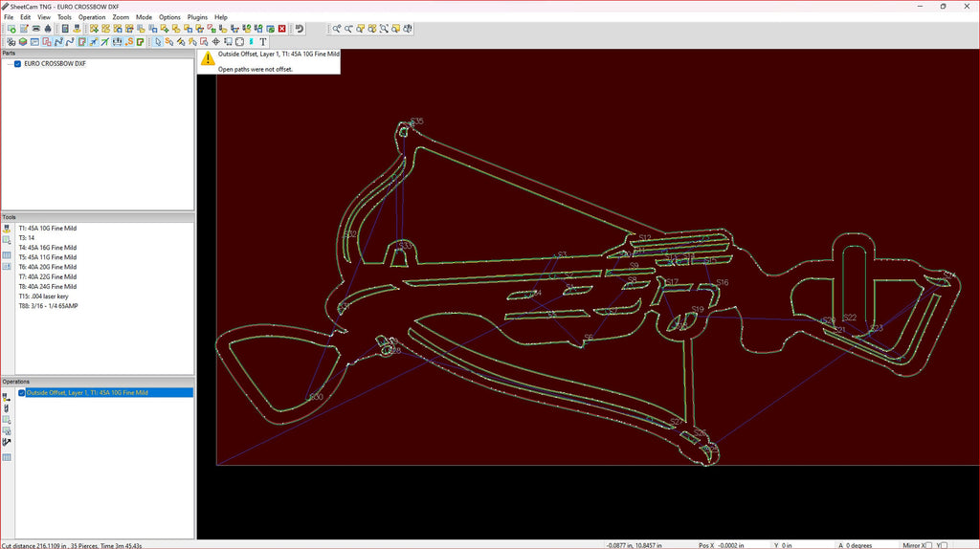The width and height of the screenshot is (980, 549).
Task: Click the last zoom icon at toolbar end
Action: (408, 29)
